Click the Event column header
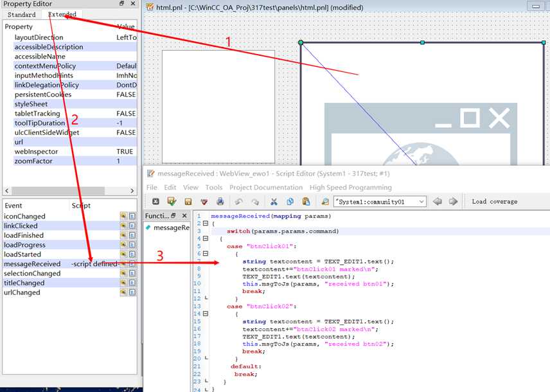Screen dimensions: 550x392 click(13, 206)
